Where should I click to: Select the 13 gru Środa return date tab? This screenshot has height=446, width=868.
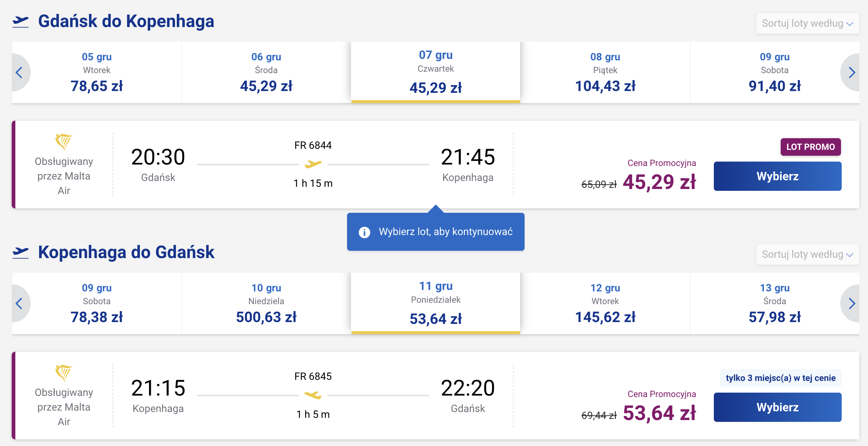(775, 303)
